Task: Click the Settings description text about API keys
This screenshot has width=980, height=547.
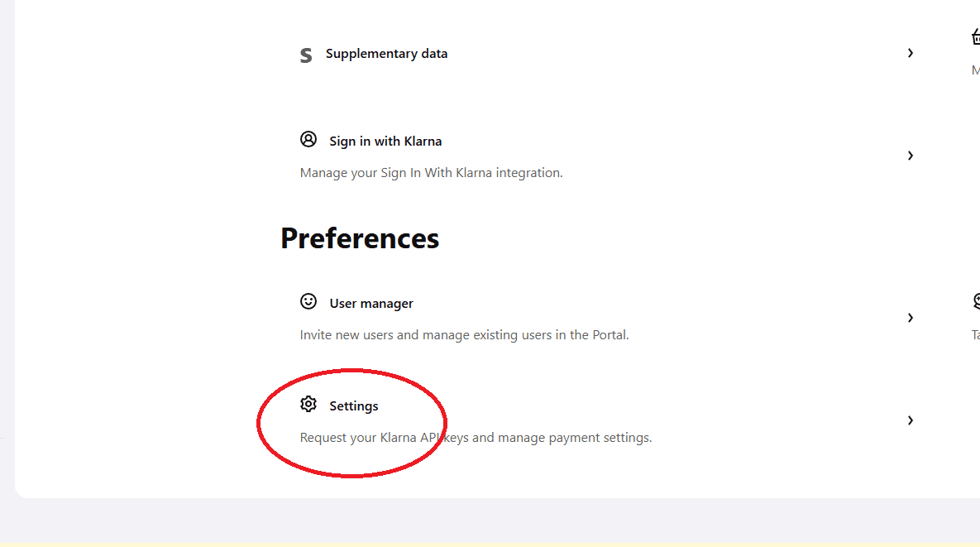Action: pos(476,437)
